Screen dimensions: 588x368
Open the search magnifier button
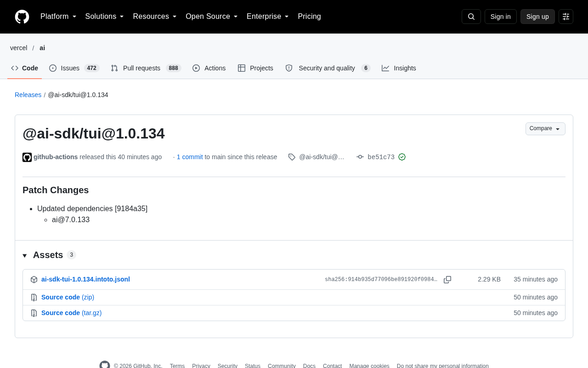tap(471, 17)
